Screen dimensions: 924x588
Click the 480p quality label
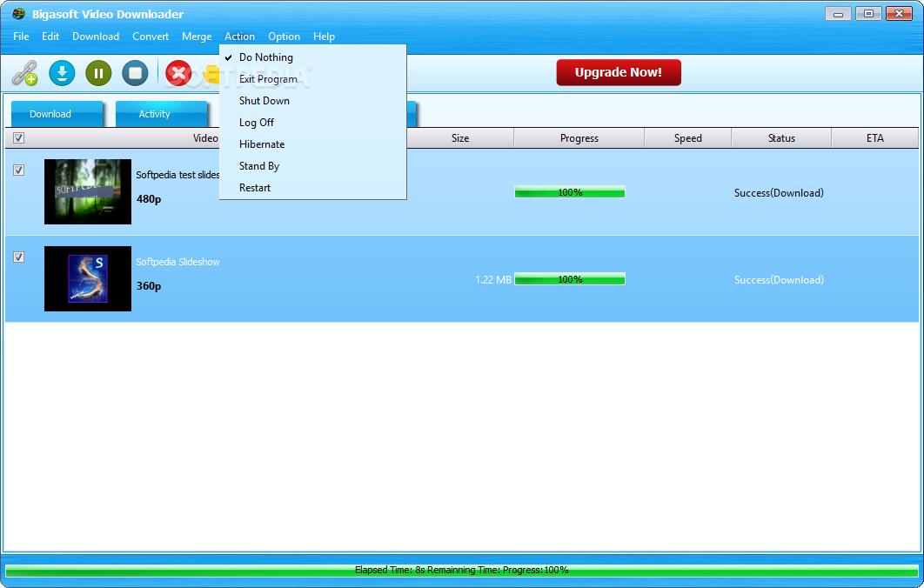(x=149, y=199)
